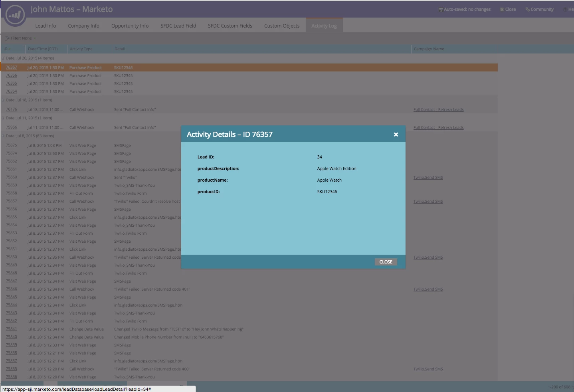Collapse the Jul 20, 2015 date group

coord(3,58)
